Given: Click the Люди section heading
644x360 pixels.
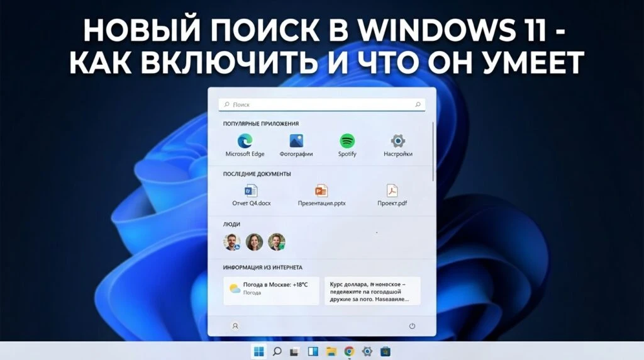Looking at the screenshot, I should pos(231,224).
